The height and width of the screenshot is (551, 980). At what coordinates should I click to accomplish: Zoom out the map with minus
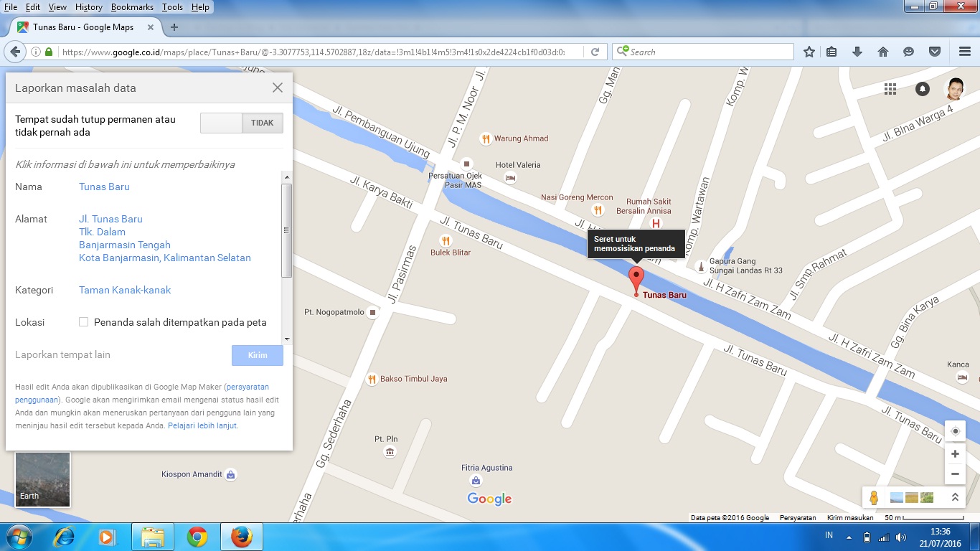point(955,474)
